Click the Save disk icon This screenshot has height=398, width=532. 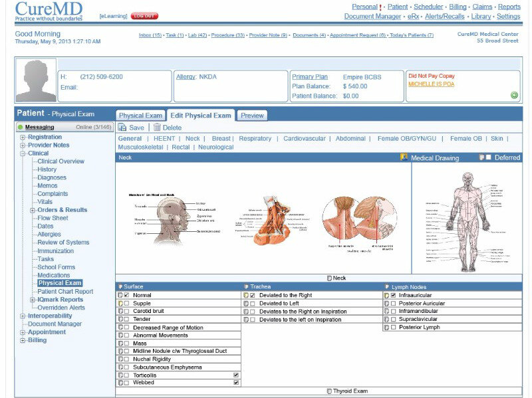coord(122,128)
